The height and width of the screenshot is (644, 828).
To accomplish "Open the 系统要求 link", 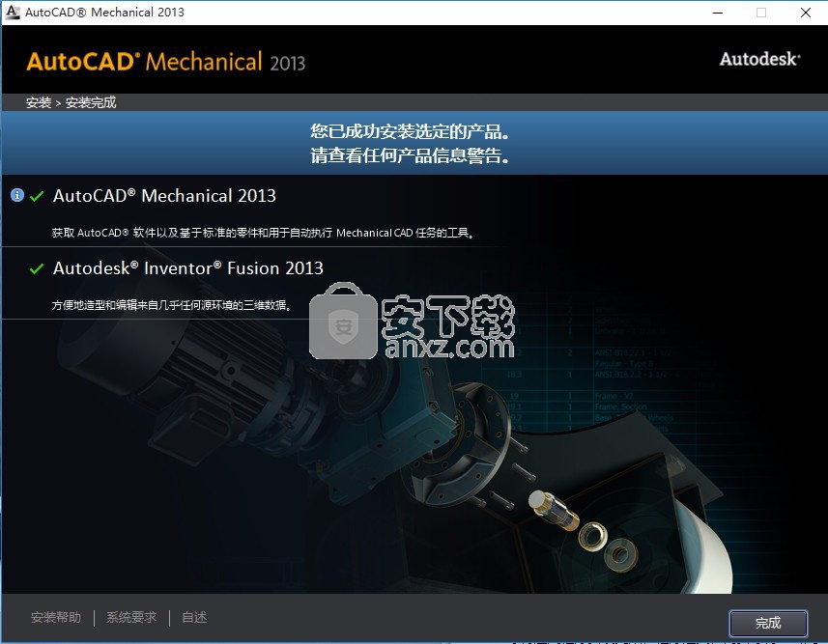I will pyautogui.click(x=131, y=617).
